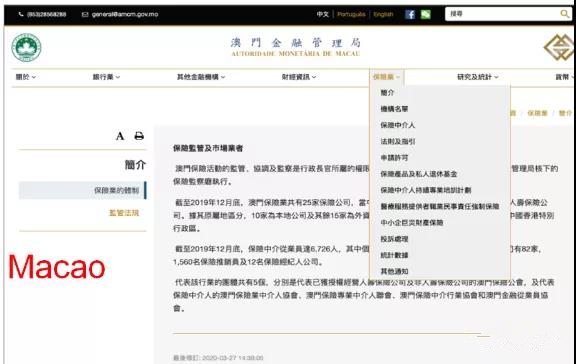The width and height of the screenshot is (576, 364).
Task: Click the phone icon beside (853)28568288
Action: [x=21, y=14]
